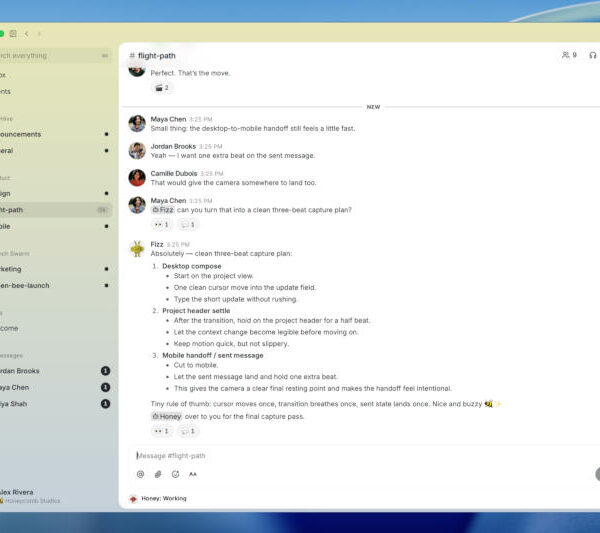Click the @Fizz mention in Maya's message
The image size is (600, 533).
click(163, 210)
